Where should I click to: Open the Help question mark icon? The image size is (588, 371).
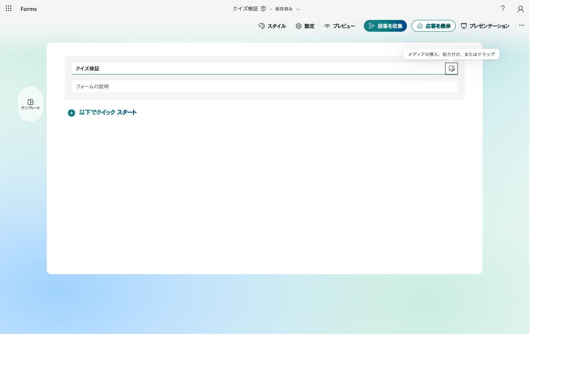[503, 8]
